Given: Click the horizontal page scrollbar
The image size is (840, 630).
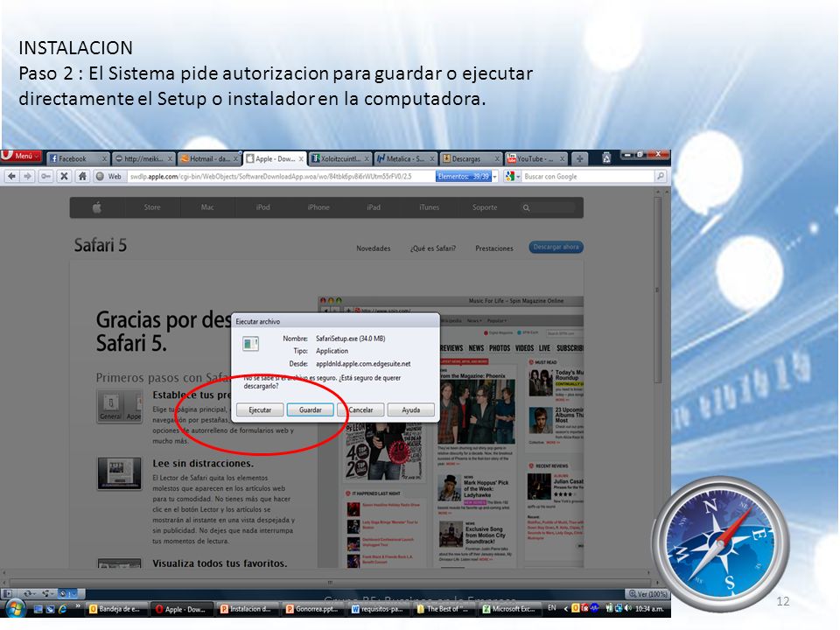Looking at the screenshot, I should (x=330, y=583).
